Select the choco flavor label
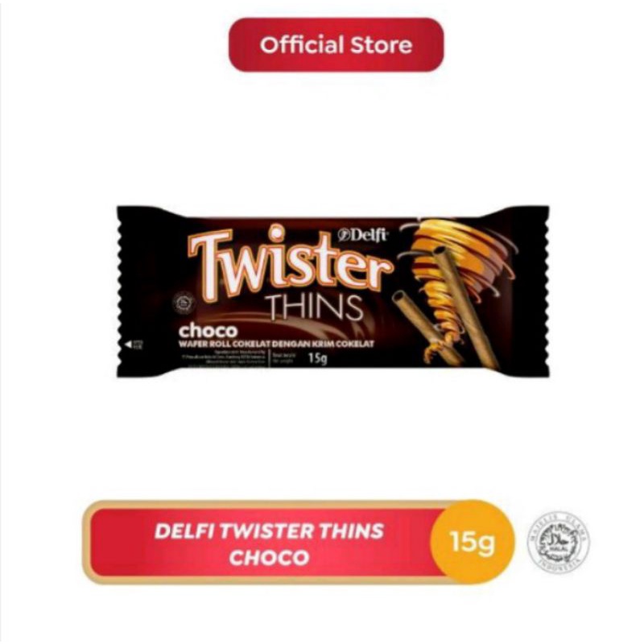Viewport: 644px width, 644px height. 208,331
